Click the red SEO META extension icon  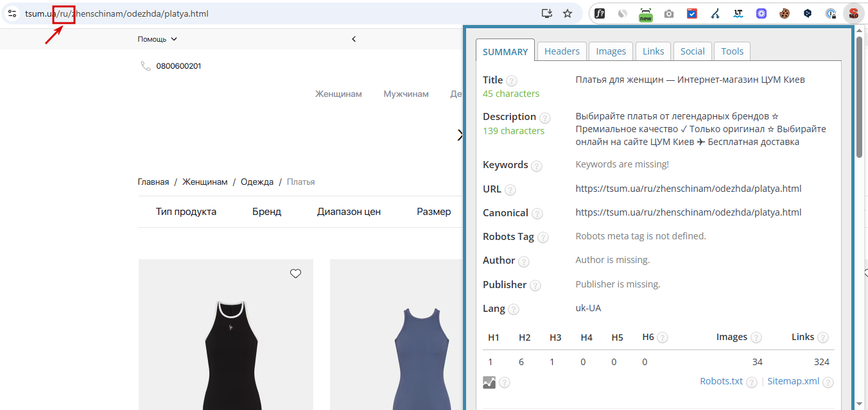pyautogui.click(x=853, y=13)
